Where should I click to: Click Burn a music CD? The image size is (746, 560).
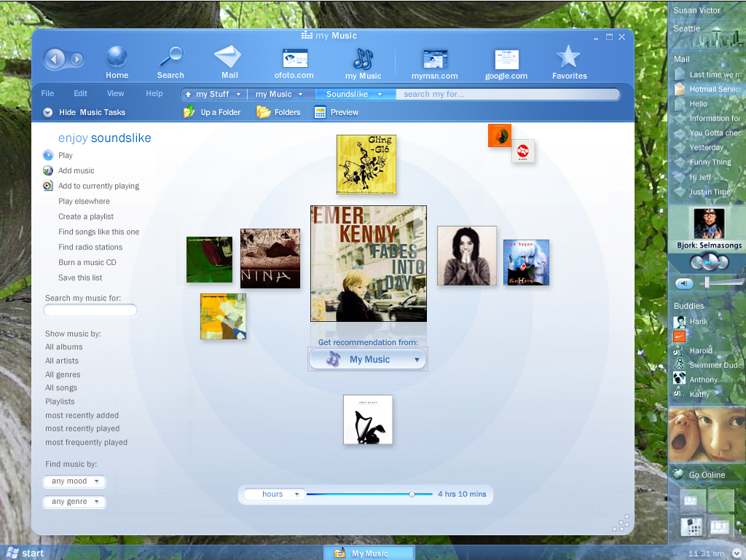[x=87, y=262]
